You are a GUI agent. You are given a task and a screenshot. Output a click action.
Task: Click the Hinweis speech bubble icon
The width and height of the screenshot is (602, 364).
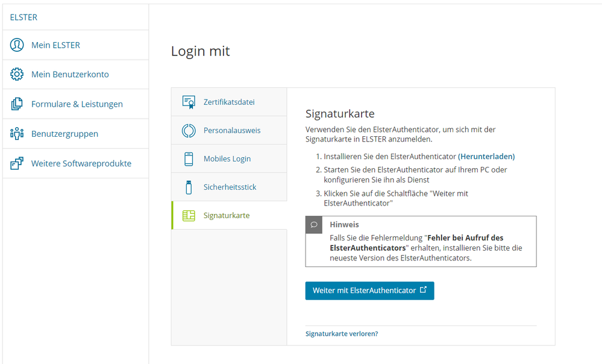point(314,225)
